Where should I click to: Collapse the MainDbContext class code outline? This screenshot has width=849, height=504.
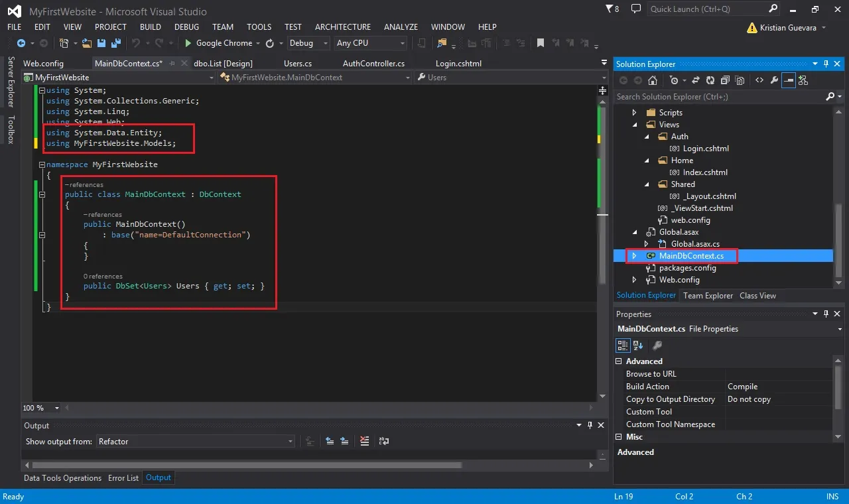point(42,195)
